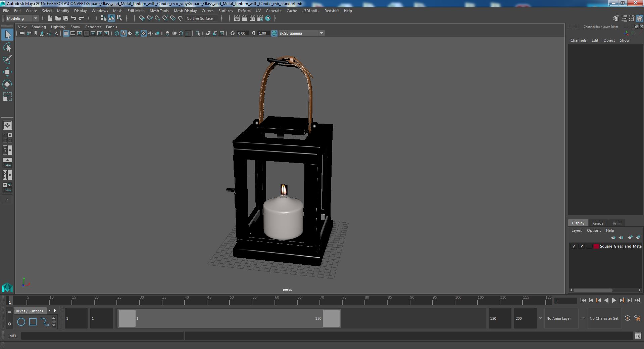
Task: Toggle textured display in viewport
Action: pos(144,33)
